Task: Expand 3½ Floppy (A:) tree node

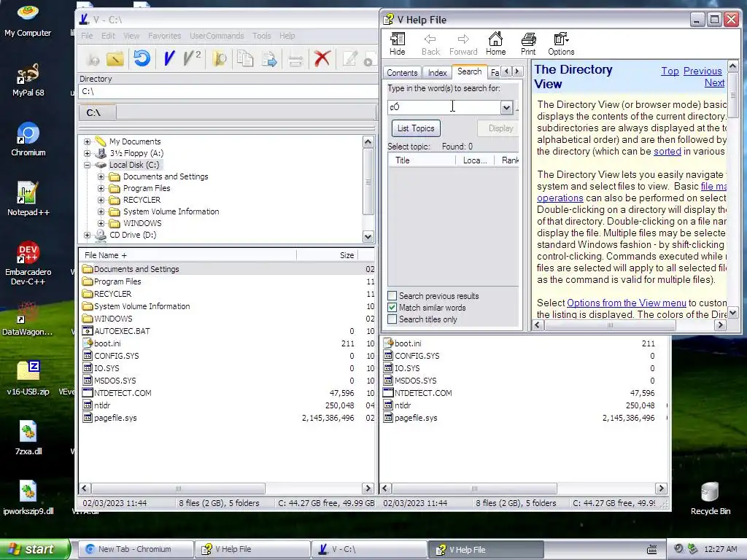Action: [x=88, y=153]
